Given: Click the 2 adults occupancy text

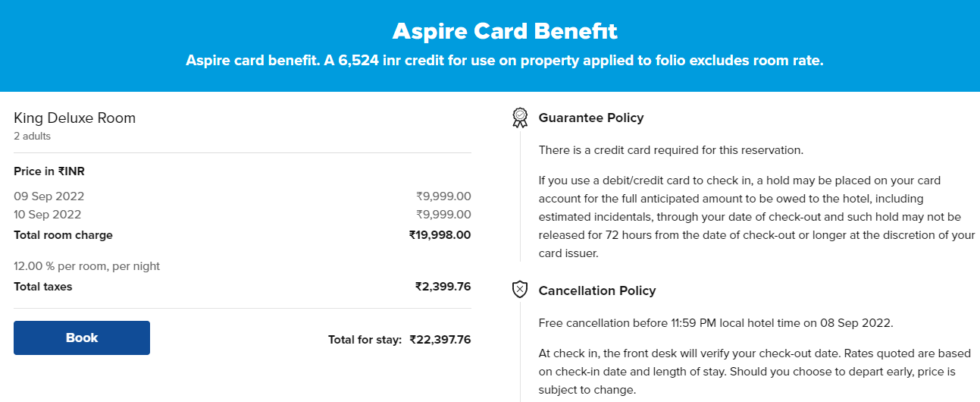Looking at the screenshot, I should (33, 137).
